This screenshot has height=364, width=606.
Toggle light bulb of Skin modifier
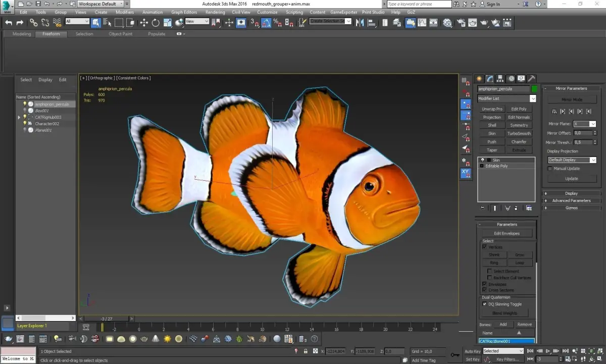pos(482,160)
